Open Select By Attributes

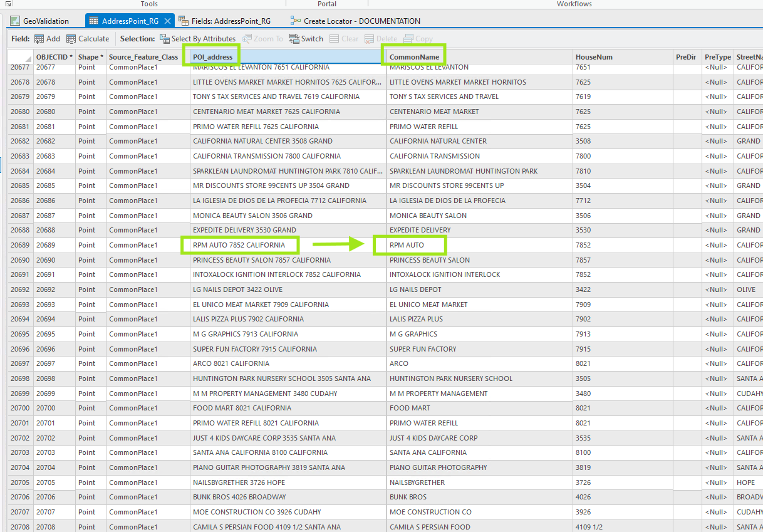pyautogui.click(x=197, y=38)
